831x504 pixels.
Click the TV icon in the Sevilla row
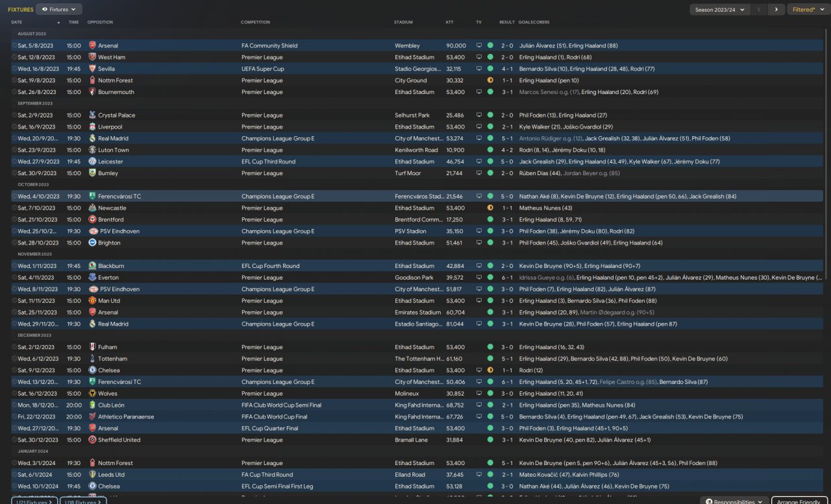coord(479,69)
